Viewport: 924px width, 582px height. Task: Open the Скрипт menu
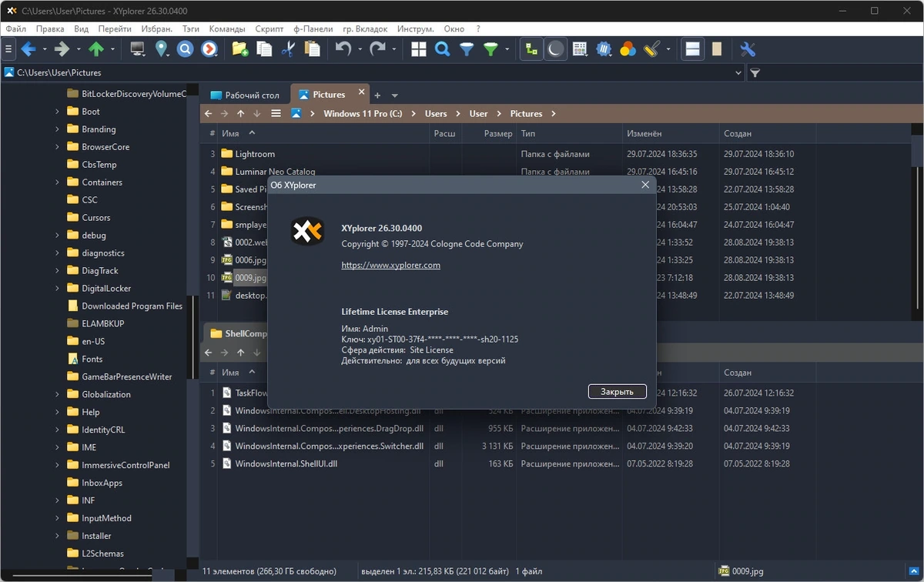tap(269, 28)
